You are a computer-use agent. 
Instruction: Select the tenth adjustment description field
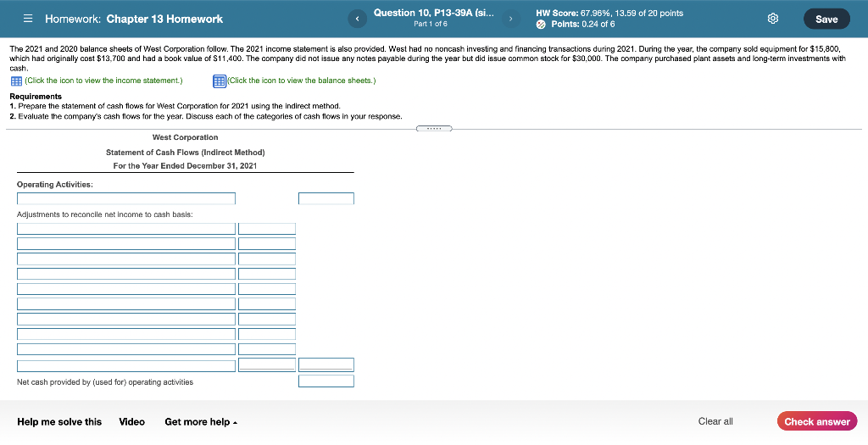point(126,366)
